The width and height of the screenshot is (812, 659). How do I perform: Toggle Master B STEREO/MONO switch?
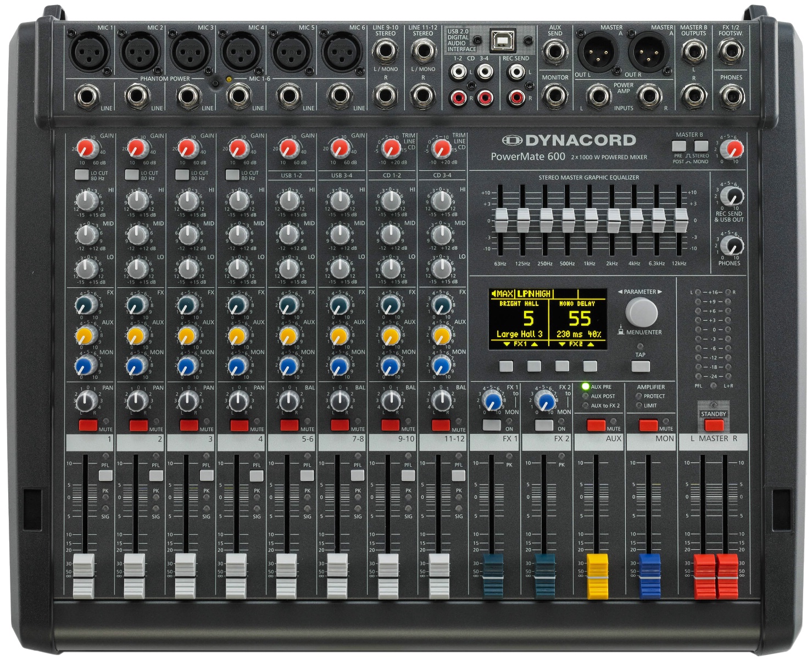click(x=701, y=146)
